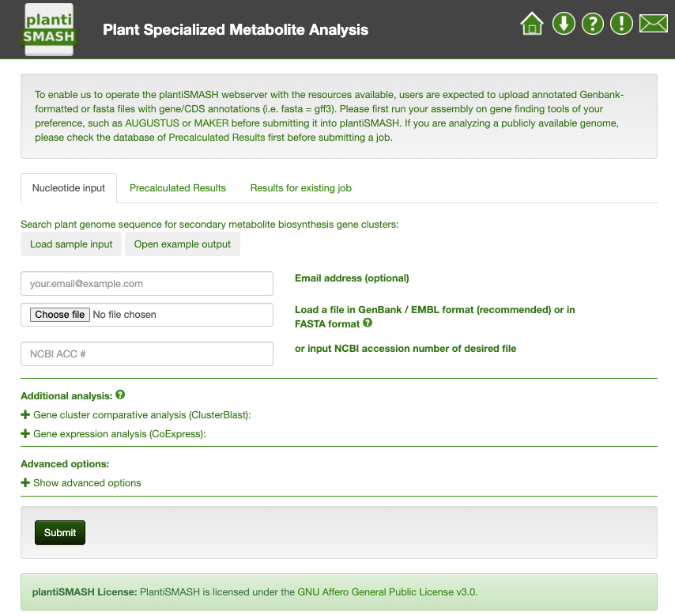Click help icon beside Additional analysis
675x616 pixels.
click(x=120, y=395)
